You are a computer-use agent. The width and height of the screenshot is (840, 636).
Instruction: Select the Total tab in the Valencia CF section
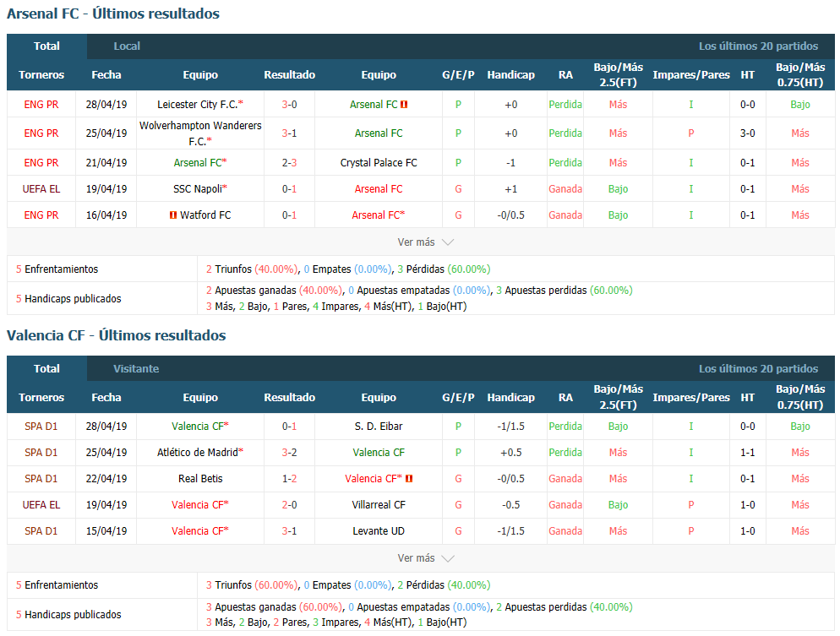[x=46, y=369]
